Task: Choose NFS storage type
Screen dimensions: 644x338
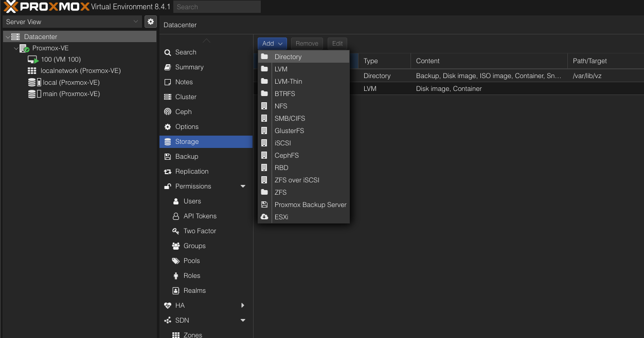Action: (303, 106)
